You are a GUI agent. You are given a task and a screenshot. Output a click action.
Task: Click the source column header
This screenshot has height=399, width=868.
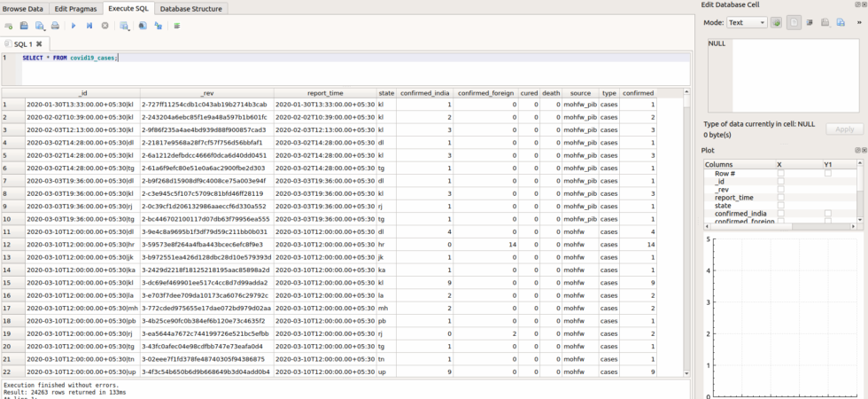[x=580, y=93]
